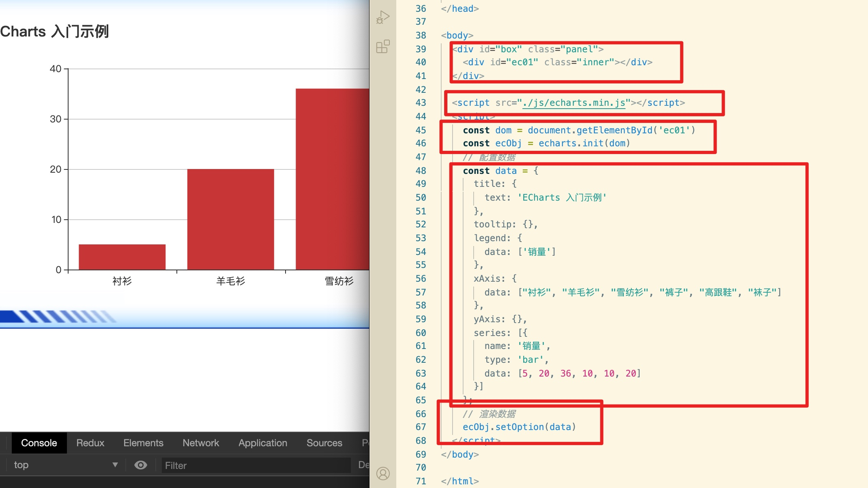
Task: Click the 雪纺衫 bar in the chart
Action: [x=332, y=179]
